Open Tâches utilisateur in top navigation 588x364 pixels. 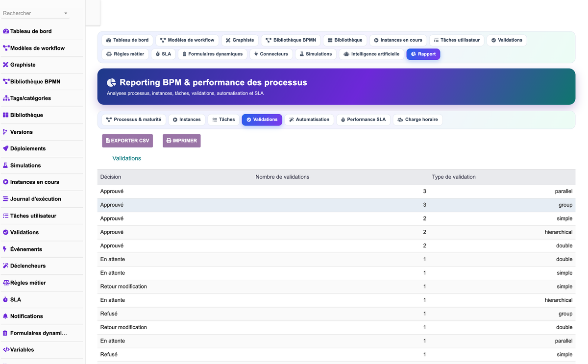click(457, 40)
